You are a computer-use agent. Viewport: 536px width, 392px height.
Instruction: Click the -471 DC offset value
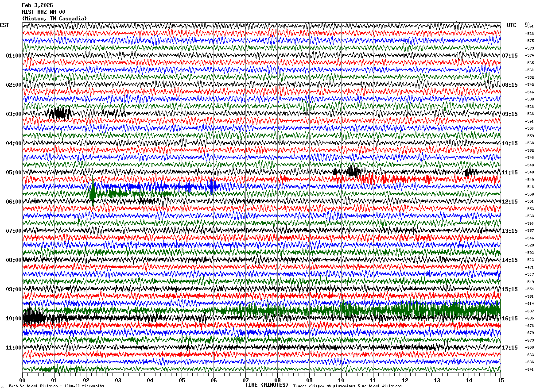529,267
